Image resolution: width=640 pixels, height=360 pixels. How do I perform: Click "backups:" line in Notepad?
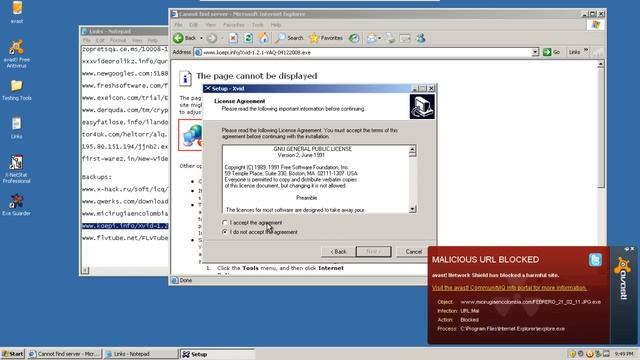(x=96, y=177)
